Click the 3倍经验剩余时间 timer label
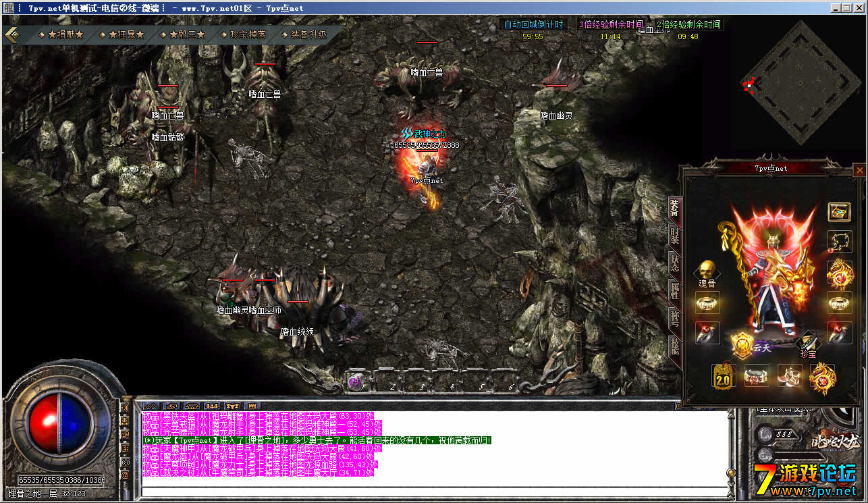The height and width of the screenshot is (503, 868). [x=610, y=24]
